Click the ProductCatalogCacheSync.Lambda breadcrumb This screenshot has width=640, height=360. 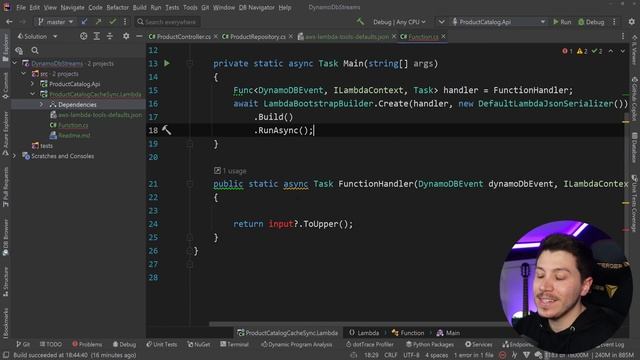[x=288, y=333]
